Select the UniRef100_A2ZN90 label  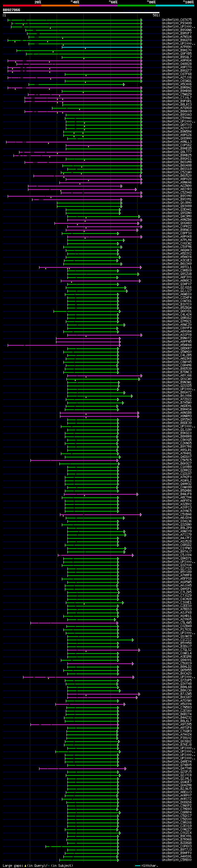click(x=177, y=186)
